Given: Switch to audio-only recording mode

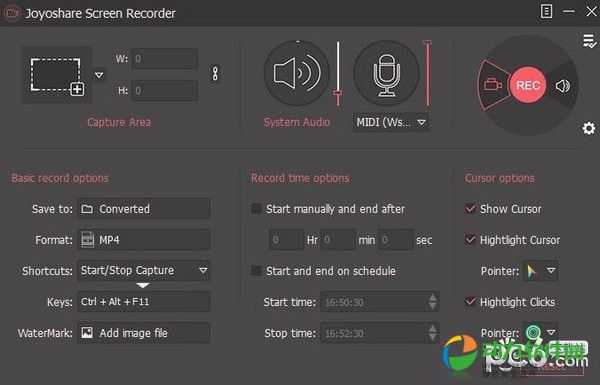Looking at the screenshot, I should click(562, 86).
